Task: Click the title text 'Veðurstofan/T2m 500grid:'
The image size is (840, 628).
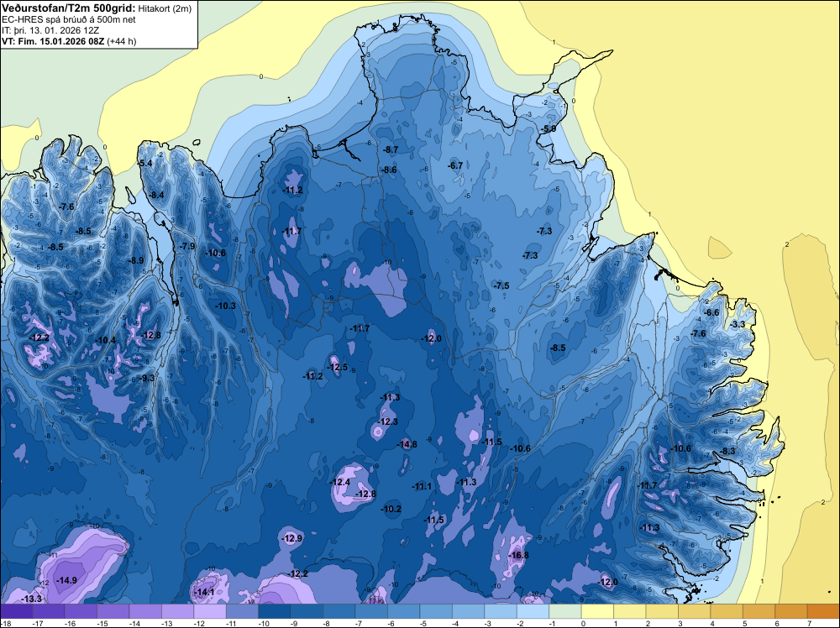Action: pyautogui.click(x=68, y=8)
